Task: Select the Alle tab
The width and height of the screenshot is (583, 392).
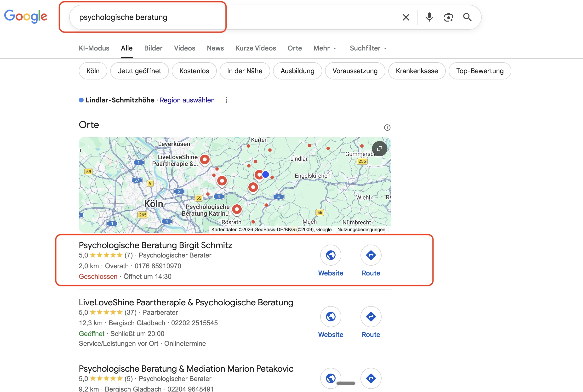Action: [x=127, y=48]
